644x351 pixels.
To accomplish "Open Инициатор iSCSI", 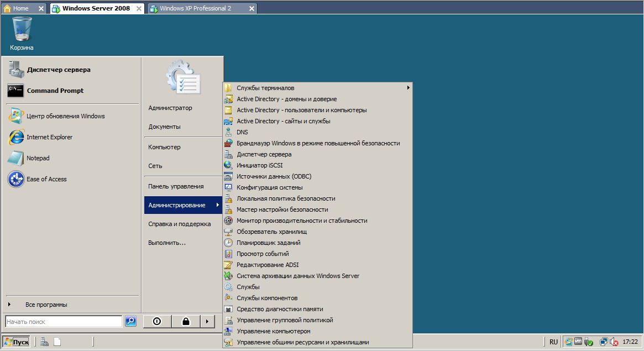I will 317,165.
